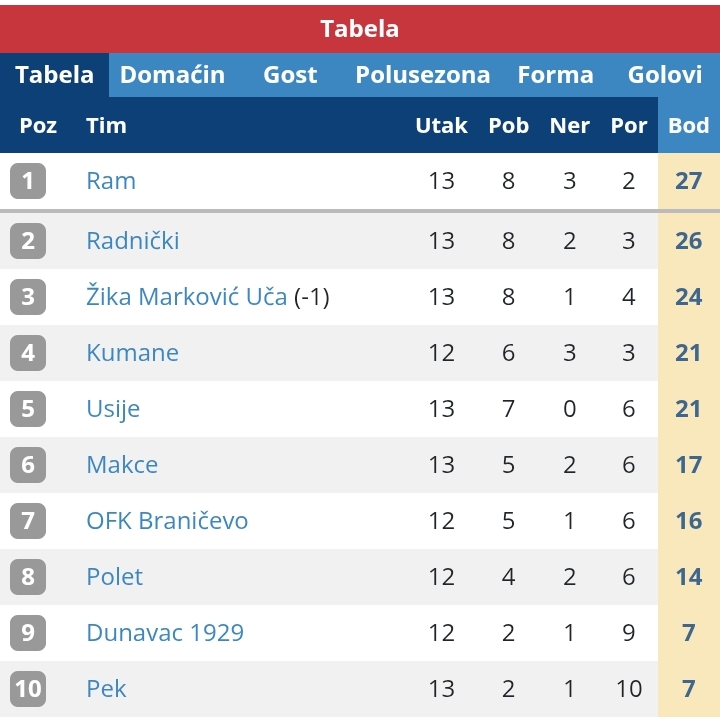Click the Žika Marković Uča link

(187, 296)
